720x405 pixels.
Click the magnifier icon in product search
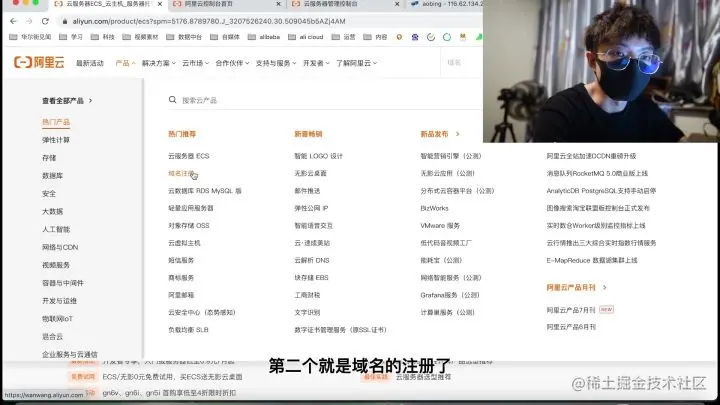(173, 100)
